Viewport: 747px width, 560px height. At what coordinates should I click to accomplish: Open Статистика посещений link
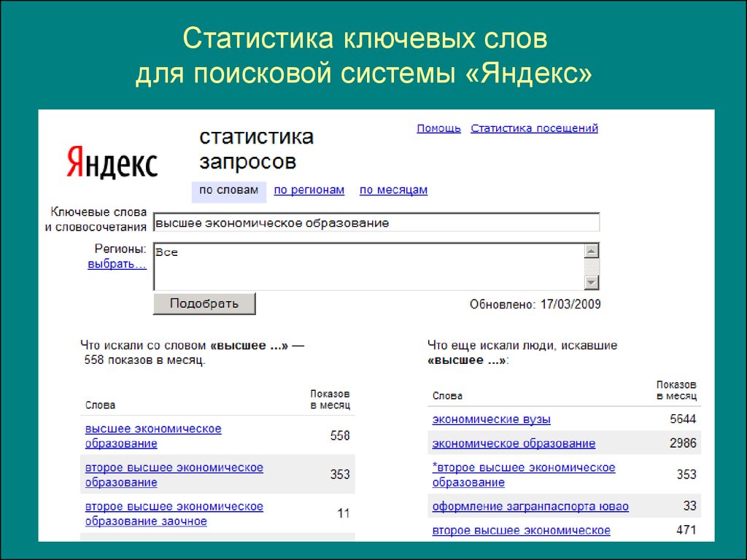[534, 128]
